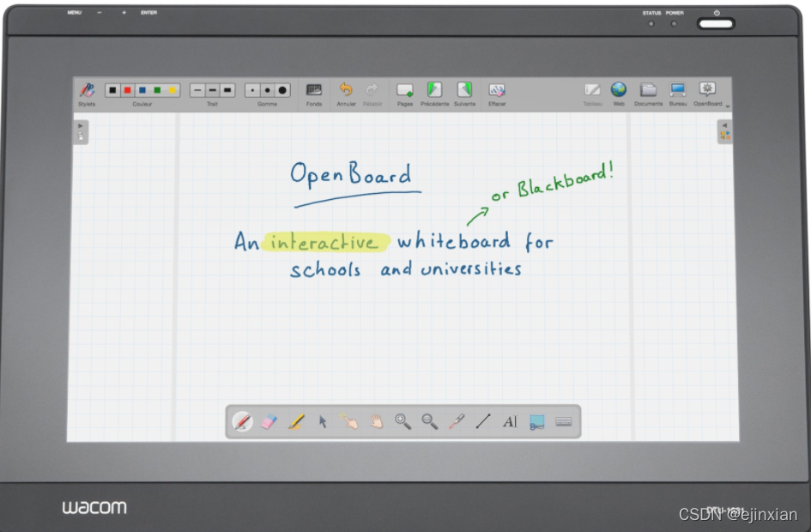Select the arrow Selector tool
This screenshot has height=532, width=811.
(324, 422)
